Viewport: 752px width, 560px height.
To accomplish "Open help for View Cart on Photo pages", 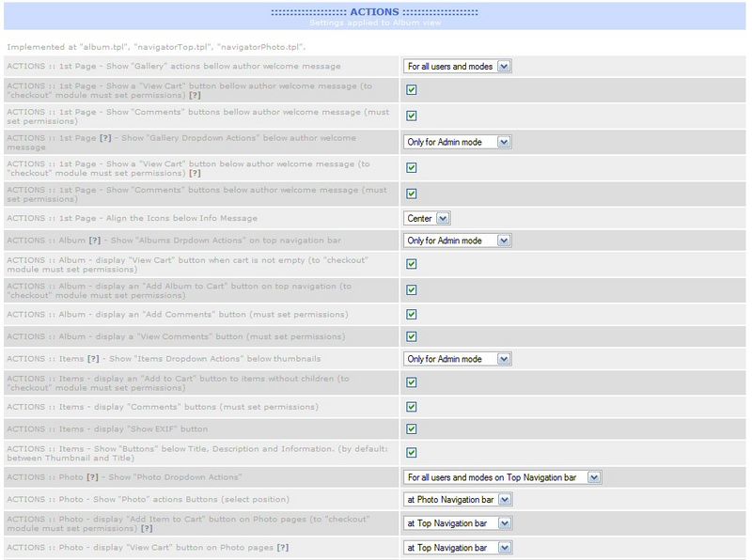I will (x=282, y=548).
